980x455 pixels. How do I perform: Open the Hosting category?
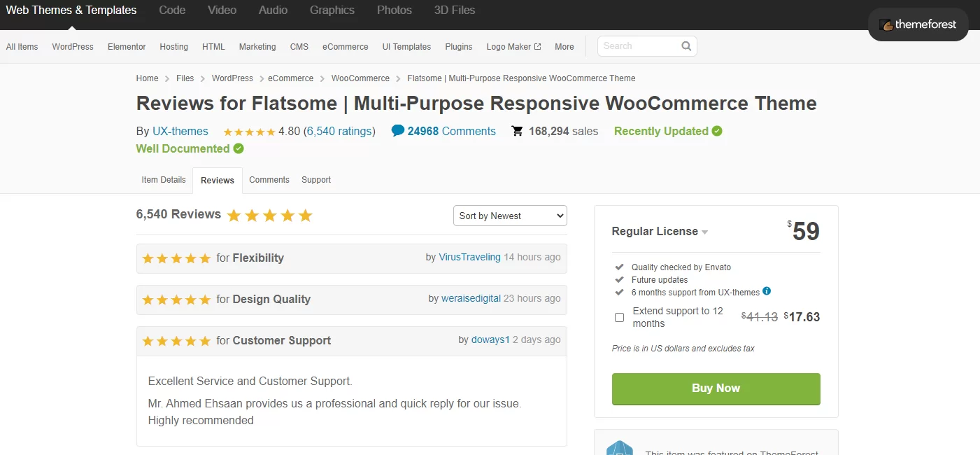(174, 47)
